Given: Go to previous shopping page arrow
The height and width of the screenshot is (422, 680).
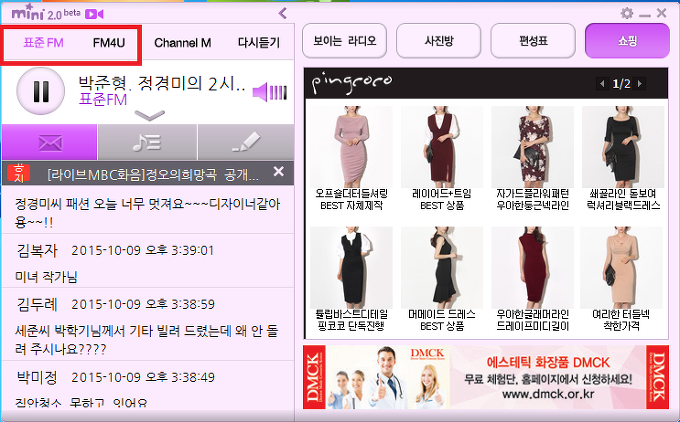Looking at the screenshot, I should click(602, 83).
